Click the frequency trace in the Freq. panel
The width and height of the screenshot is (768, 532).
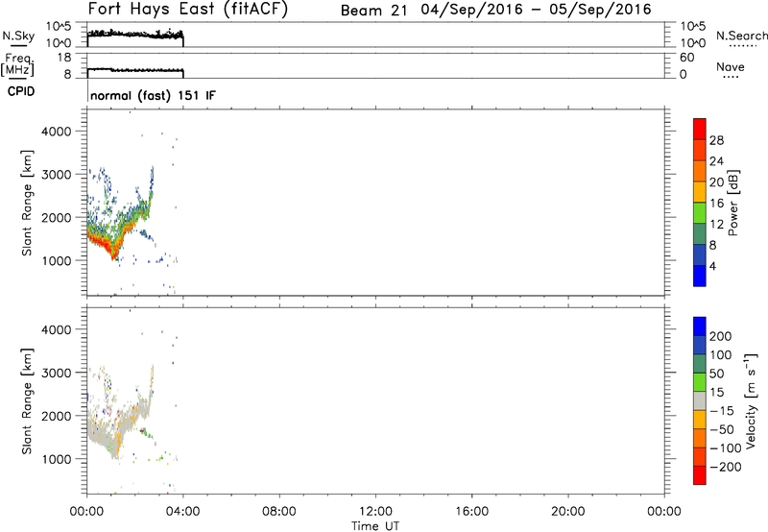pos(134,70)
